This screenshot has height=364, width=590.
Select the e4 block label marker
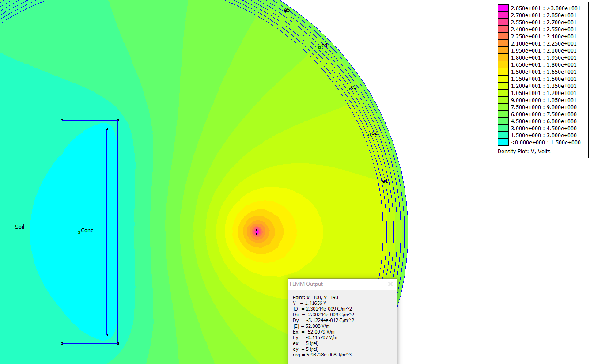click(x=319, y=47)
